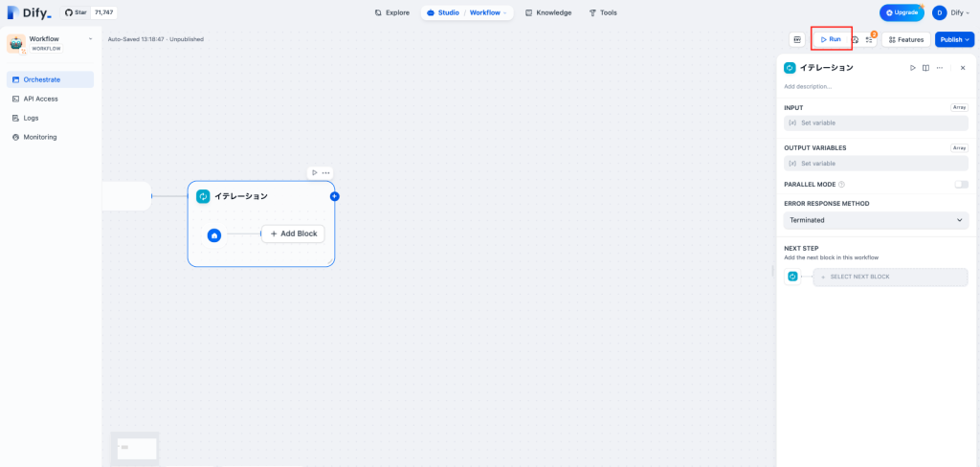This screenshot has height=467, width=980.
Task: Click the Array tag beside OUTPUT VARIABLES
Action: point(959,148)
